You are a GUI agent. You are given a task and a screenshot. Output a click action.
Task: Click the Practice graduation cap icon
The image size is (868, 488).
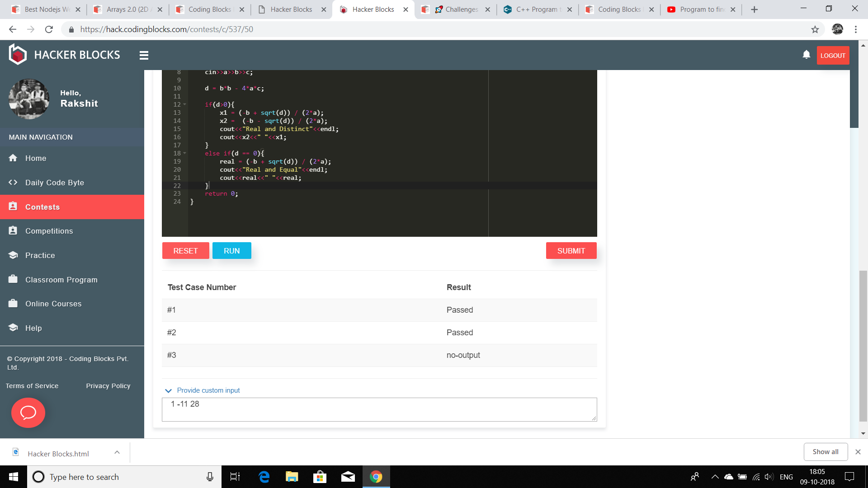13,255
